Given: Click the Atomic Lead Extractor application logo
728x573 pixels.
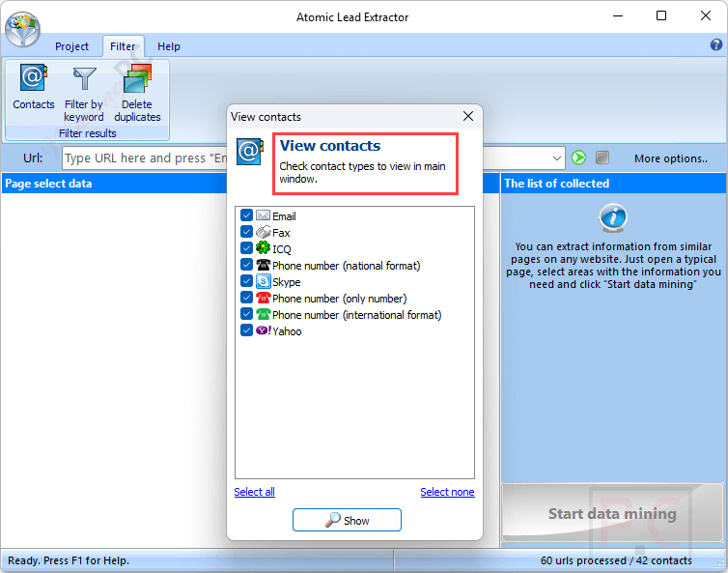Looking at the screenshot, I should tap(23, 28).
